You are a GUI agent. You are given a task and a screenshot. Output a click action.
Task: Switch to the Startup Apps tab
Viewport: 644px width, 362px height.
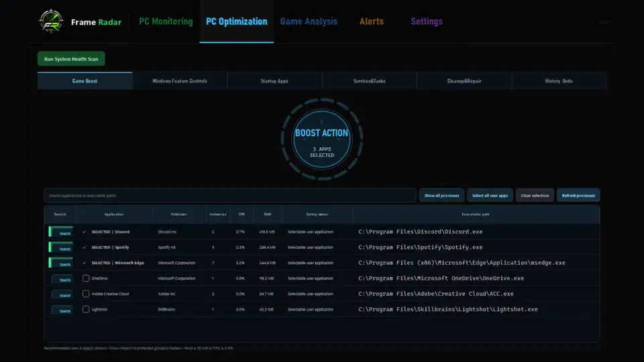point(274,81)
